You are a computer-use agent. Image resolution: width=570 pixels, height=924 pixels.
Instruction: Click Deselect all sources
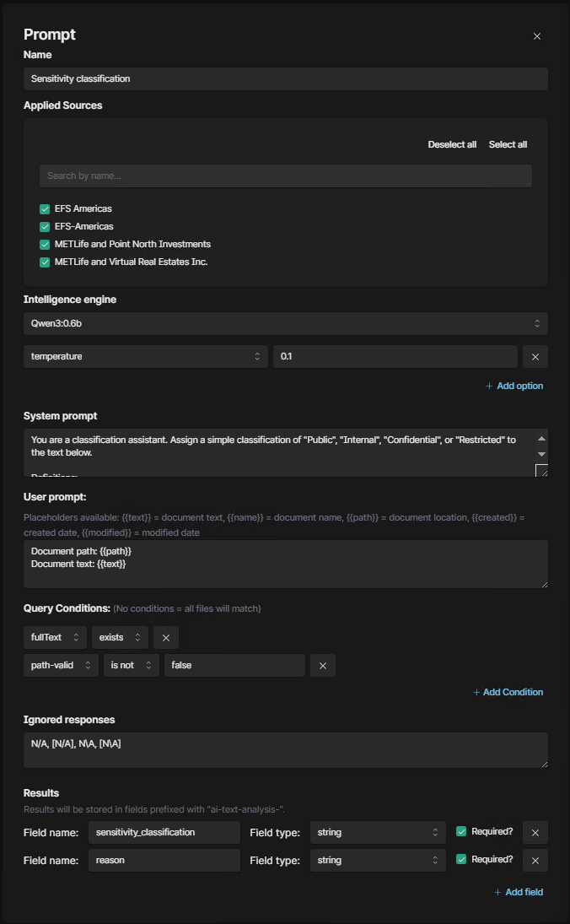(x=452, y=144)
